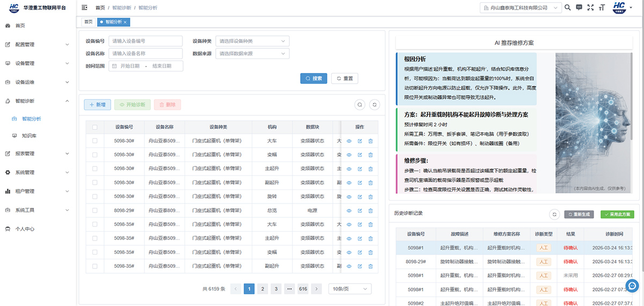
Task: Delete the 5098-30# 大车 row
Action: (x=370, y=141)
